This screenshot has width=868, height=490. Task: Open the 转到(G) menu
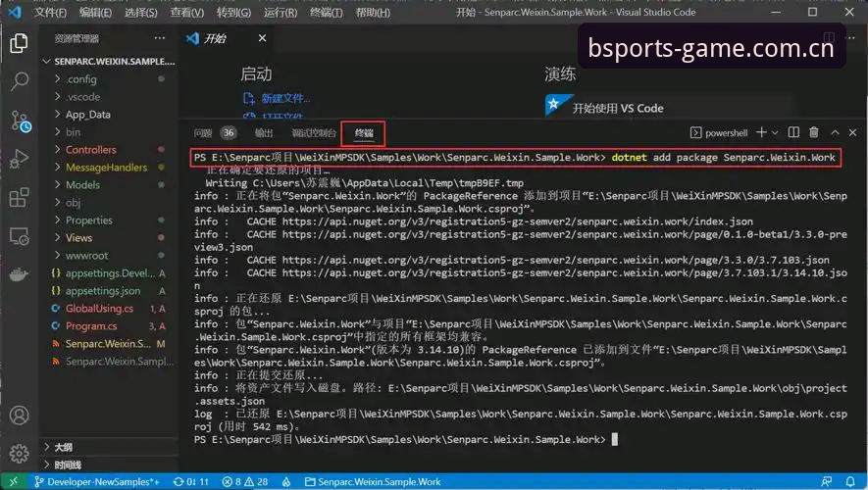coord(233,12)
